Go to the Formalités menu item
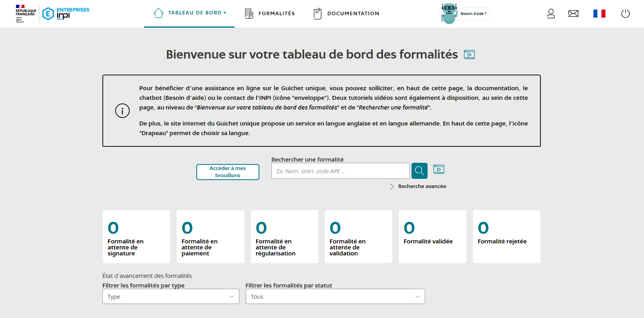This screenshot has width=644, height=318. [x=270, y=14]
